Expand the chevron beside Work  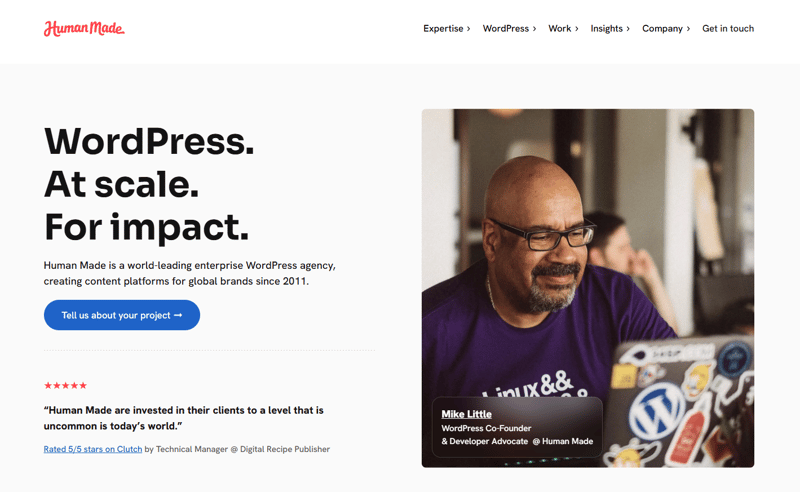577,29
